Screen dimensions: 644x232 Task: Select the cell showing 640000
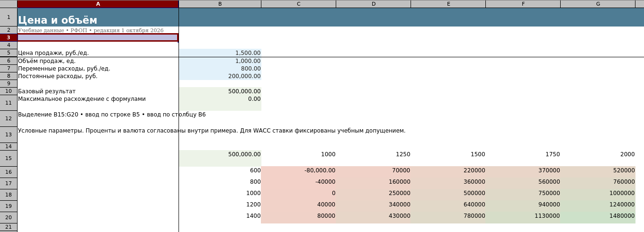(448, 206)
